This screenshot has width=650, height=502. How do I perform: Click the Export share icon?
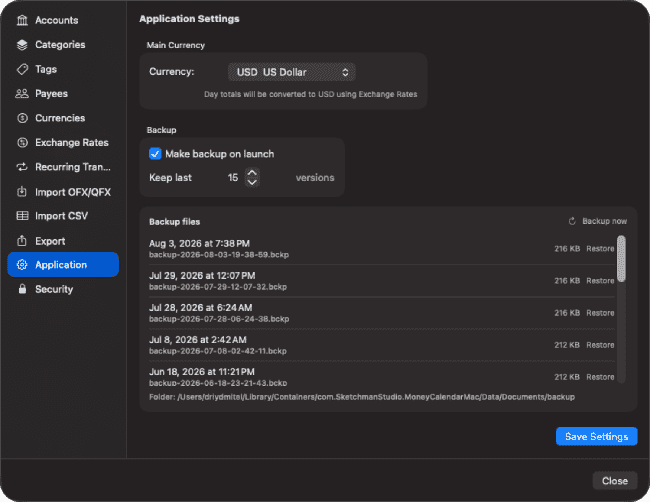pos(22,241)
